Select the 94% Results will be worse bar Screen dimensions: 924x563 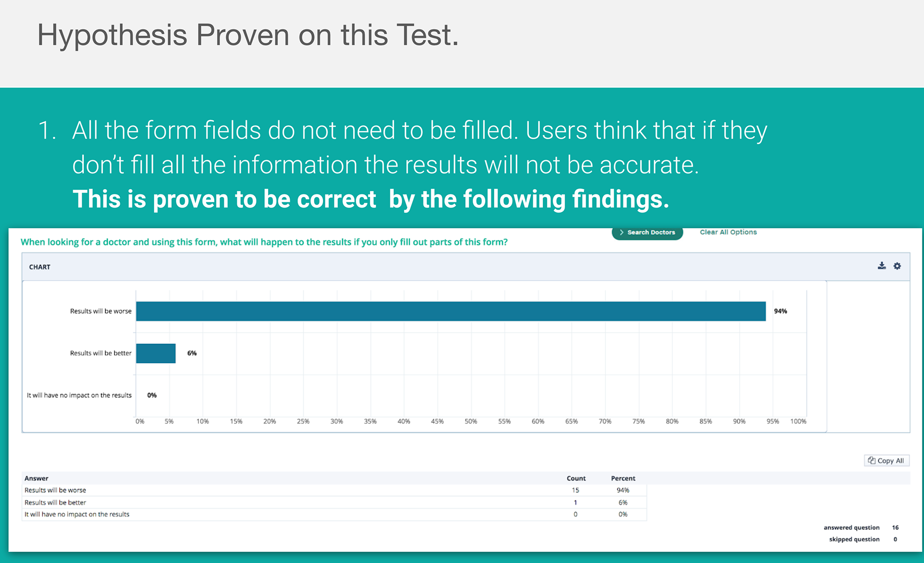(x=451, y=311)
